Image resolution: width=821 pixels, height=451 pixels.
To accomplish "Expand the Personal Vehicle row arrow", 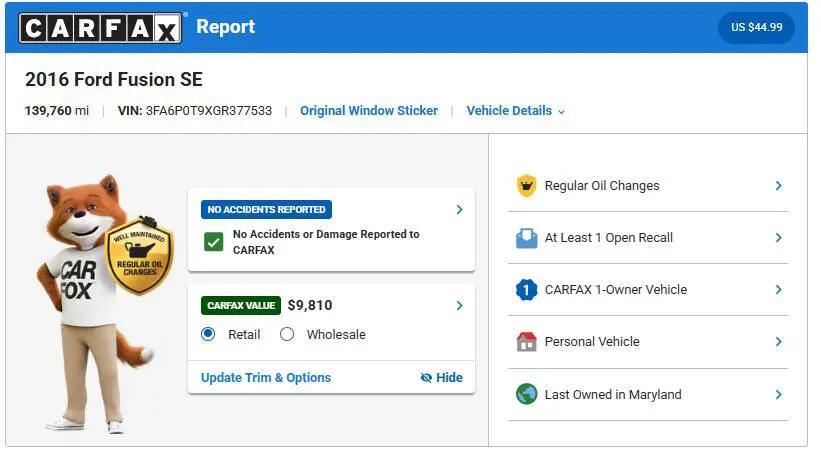I will pos(779,342).
